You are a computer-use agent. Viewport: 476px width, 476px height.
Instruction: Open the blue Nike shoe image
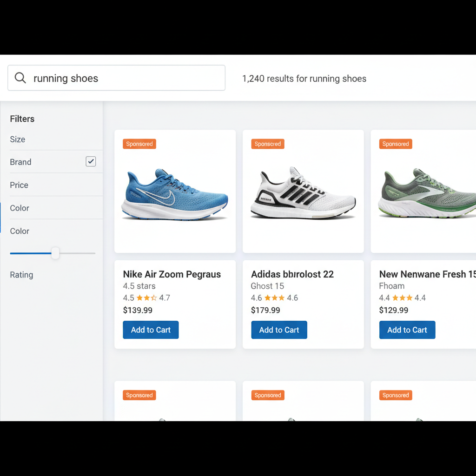coord(175,194)
